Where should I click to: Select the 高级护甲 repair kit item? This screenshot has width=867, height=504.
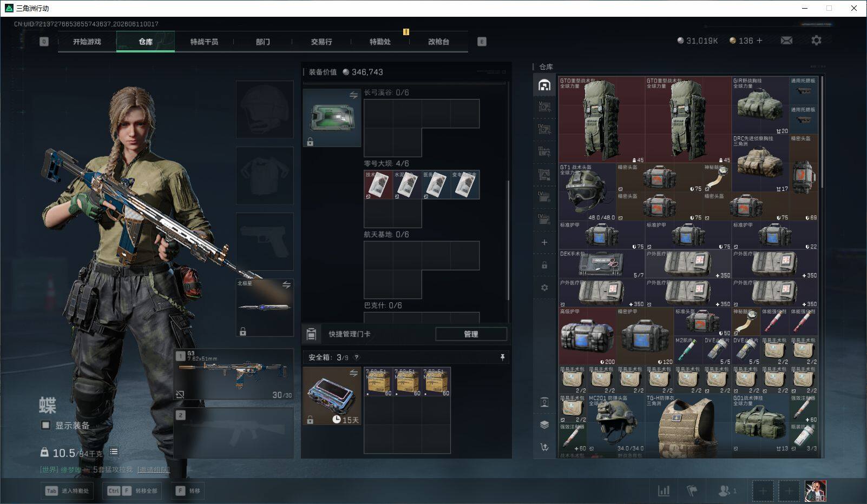click(587, 336)
